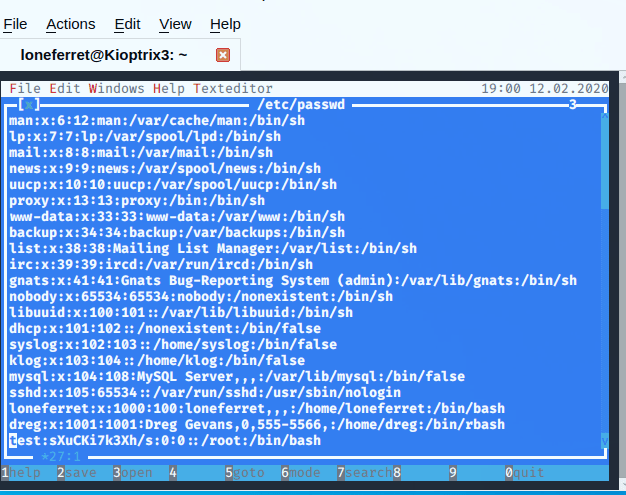Open the terminal File menu

point(15,24)
